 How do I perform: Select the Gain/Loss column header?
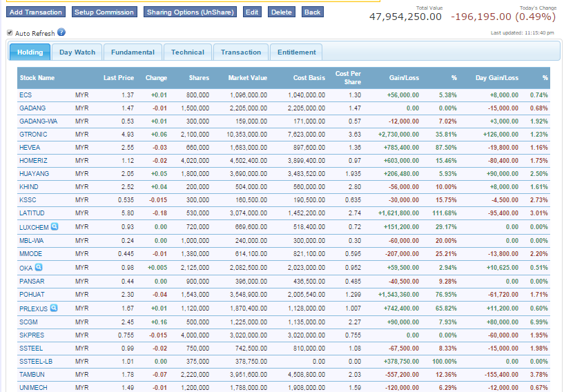404,78
